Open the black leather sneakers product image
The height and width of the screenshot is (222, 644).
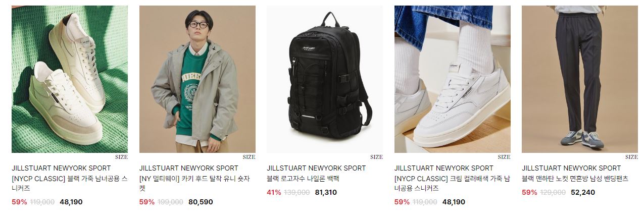click(70, 79)
